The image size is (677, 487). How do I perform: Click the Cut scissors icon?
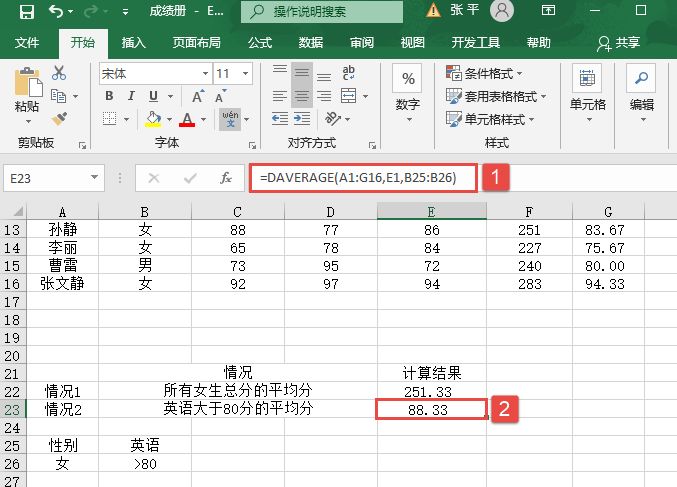point(59,73)
